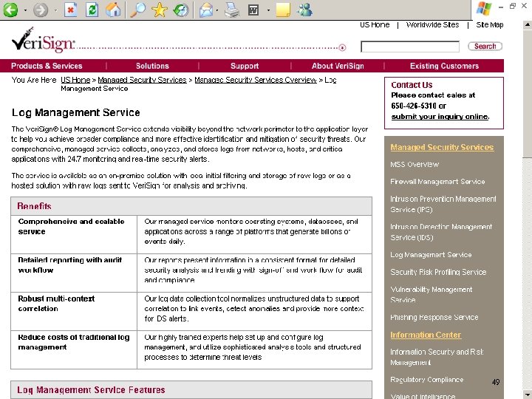Click the Log Management Service page heading
532x399 pixels.
coord(76,112)
